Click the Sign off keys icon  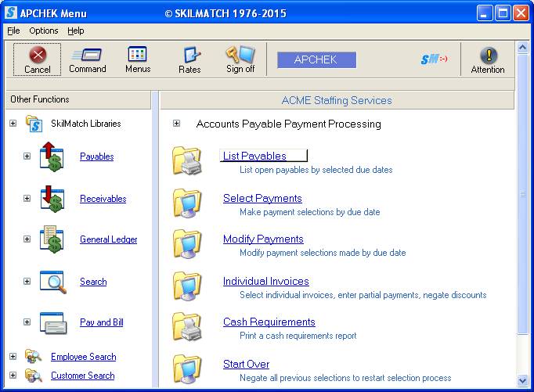coord(240,55)
